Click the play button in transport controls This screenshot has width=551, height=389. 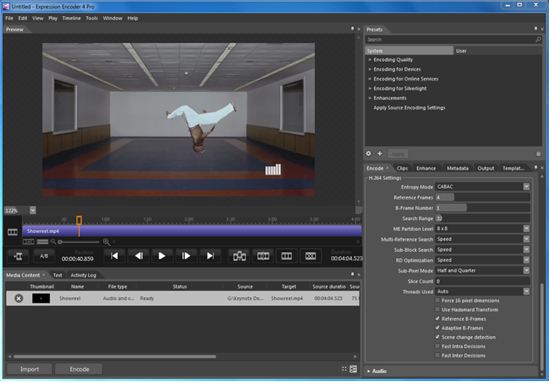tap(162, 256)
